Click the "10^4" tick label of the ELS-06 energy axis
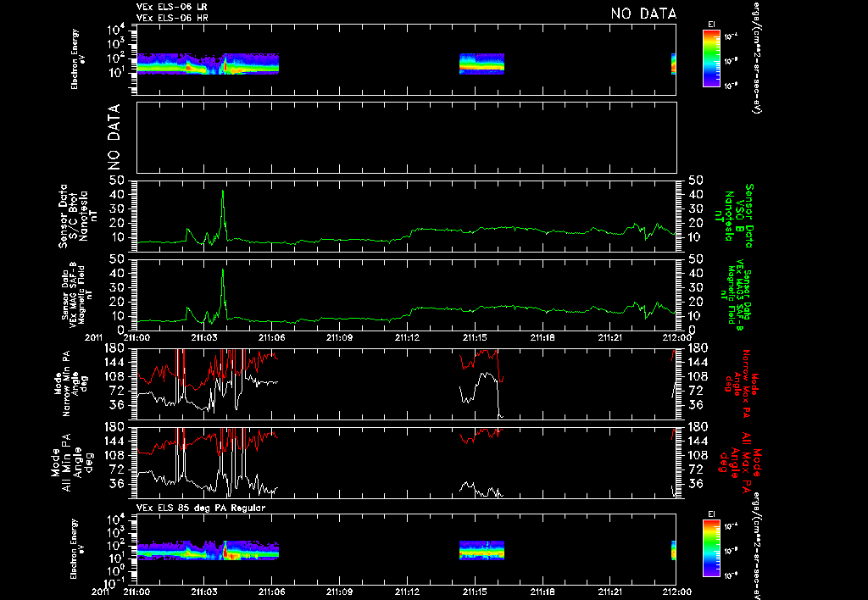This screenshot has width=868, height=600. point(115,30)
